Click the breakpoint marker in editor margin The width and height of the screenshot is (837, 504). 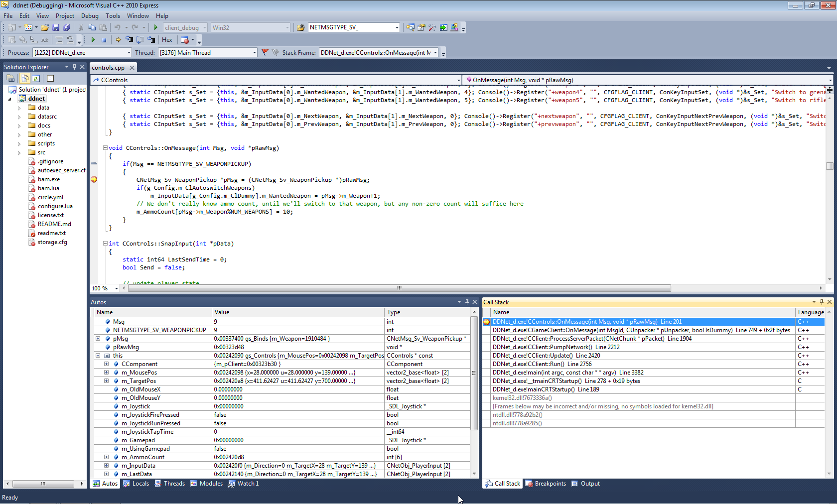click(94, 179)
